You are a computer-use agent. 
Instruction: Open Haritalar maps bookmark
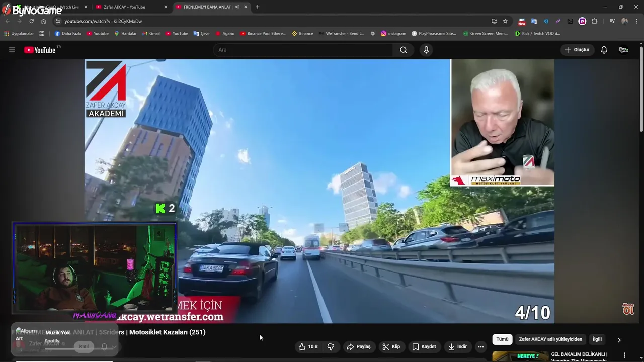[x=125, y=34]
